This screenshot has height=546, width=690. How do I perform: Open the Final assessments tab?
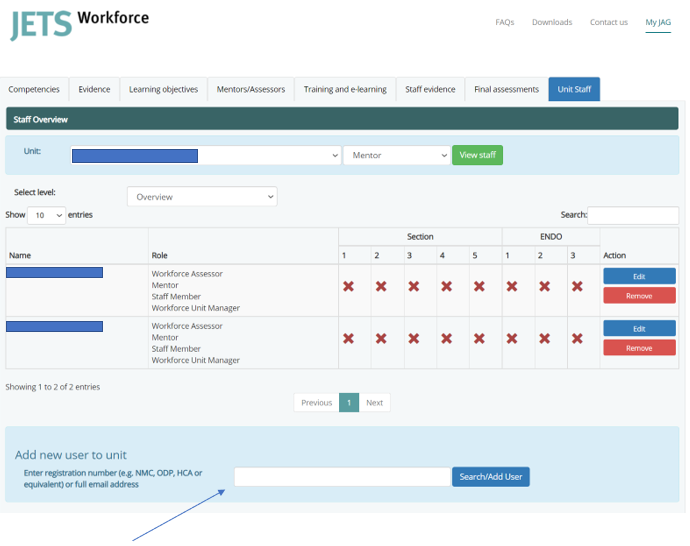click(506, 89)
